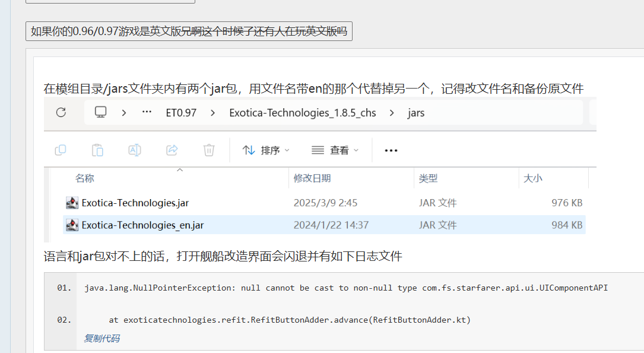The height and width of the screenshot is (353, 644).
Task: Go to the Exotica-Technologies_1.8.5_chs breadcrumb folder
Action: (302, 112)
